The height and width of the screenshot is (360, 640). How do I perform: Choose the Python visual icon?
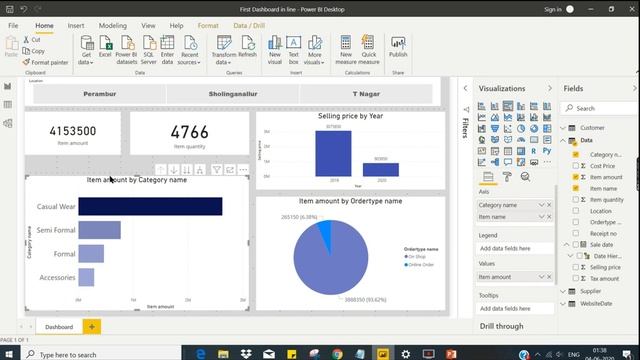(x=547, y=151)
